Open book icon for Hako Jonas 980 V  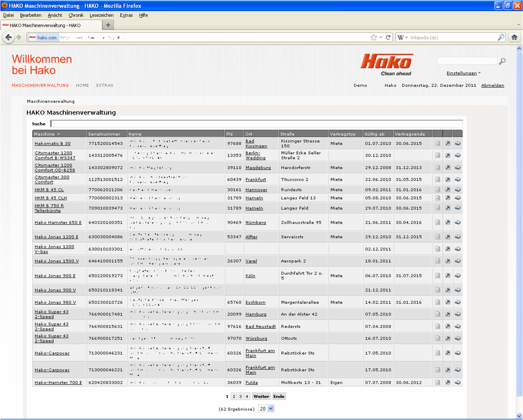(458, 303)
